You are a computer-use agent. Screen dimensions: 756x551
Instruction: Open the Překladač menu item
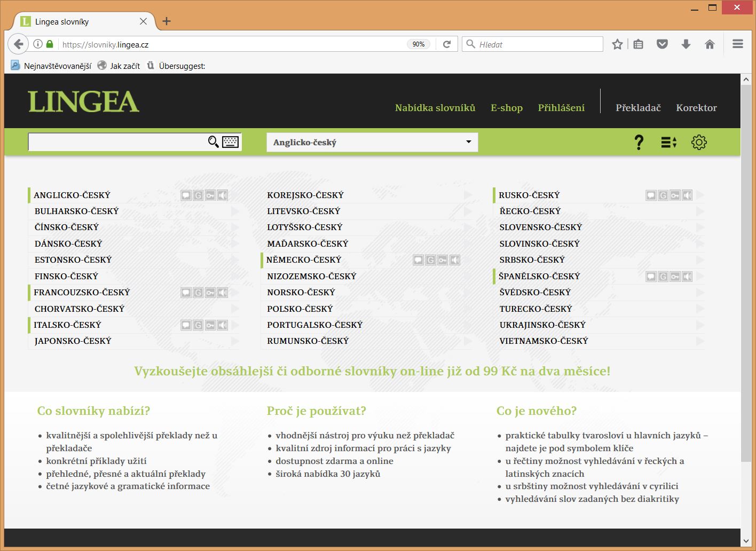point(638,108)
